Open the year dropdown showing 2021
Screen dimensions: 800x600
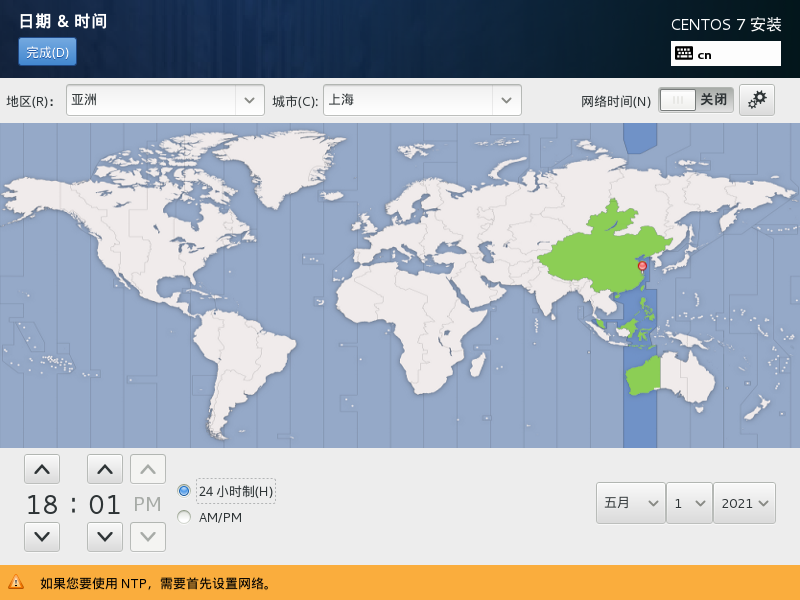pyautogui.click(x=744, y=503)
